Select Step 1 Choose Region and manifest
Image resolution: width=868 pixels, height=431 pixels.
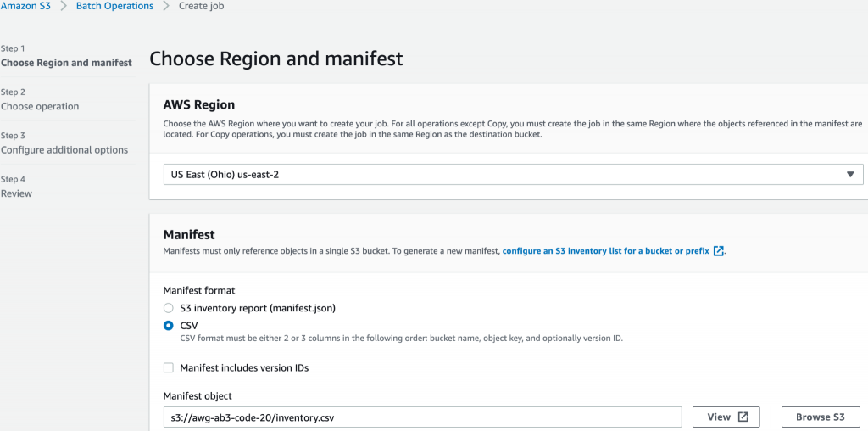coord(66,63)
